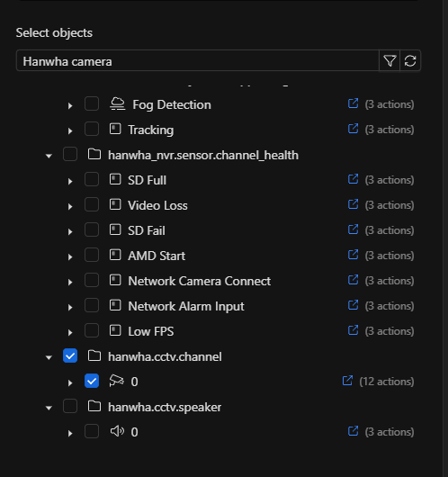
Task: Click the Tracking sensor icon
Action: point(115,129)
